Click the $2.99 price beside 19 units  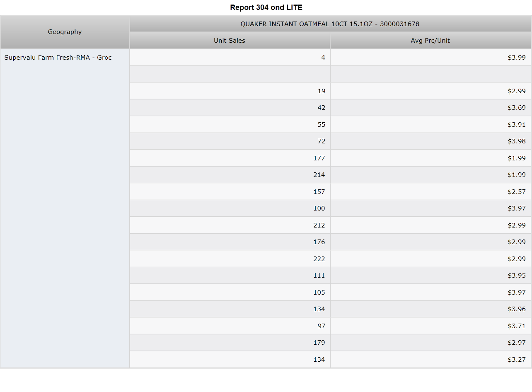tap(430, 91)
